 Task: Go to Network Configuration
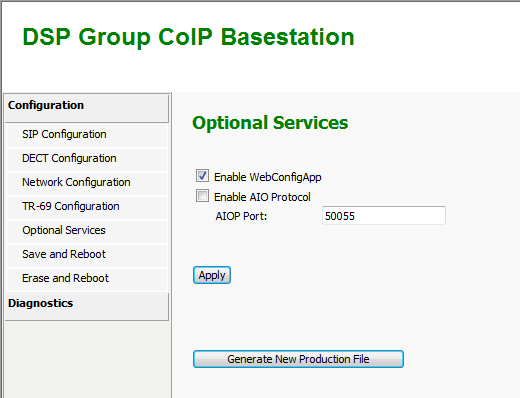click(87, 183)
